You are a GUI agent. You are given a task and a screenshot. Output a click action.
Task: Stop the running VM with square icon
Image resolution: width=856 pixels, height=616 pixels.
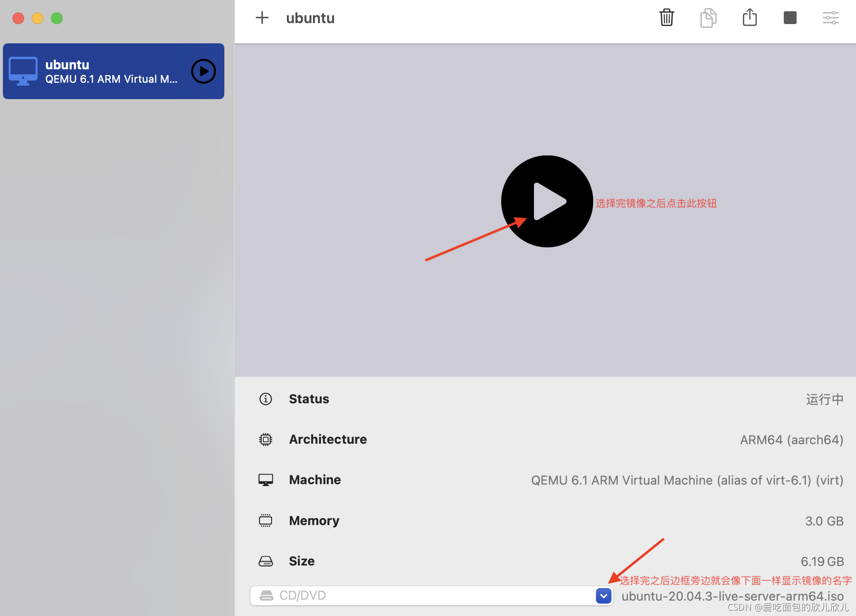(790, 18)
